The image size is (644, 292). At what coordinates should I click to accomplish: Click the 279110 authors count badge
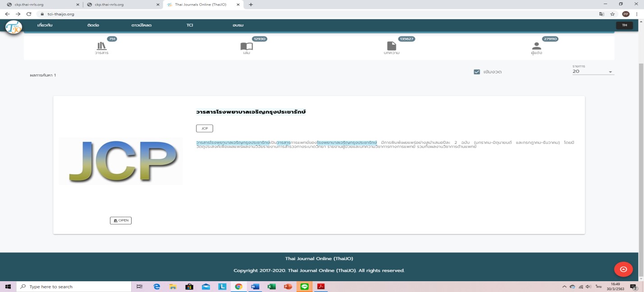(551, 39)
